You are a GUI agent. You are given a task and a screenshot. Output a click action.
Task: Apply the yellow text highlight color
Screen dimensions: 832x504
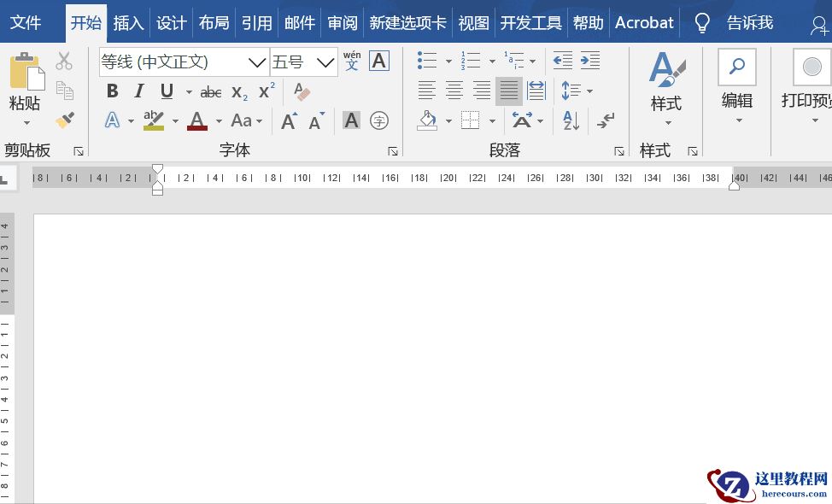[x=154, y=120]
